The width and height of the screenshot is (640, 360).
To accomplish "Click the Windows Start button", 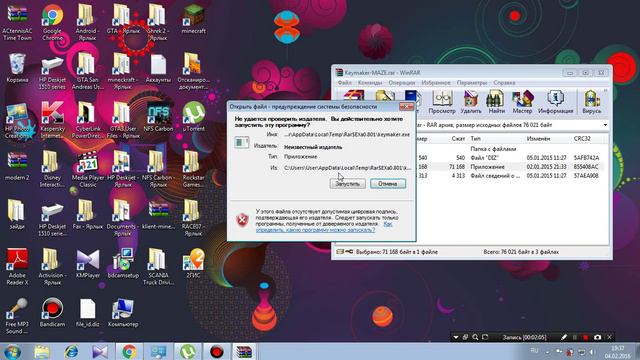I will (12, 351).
